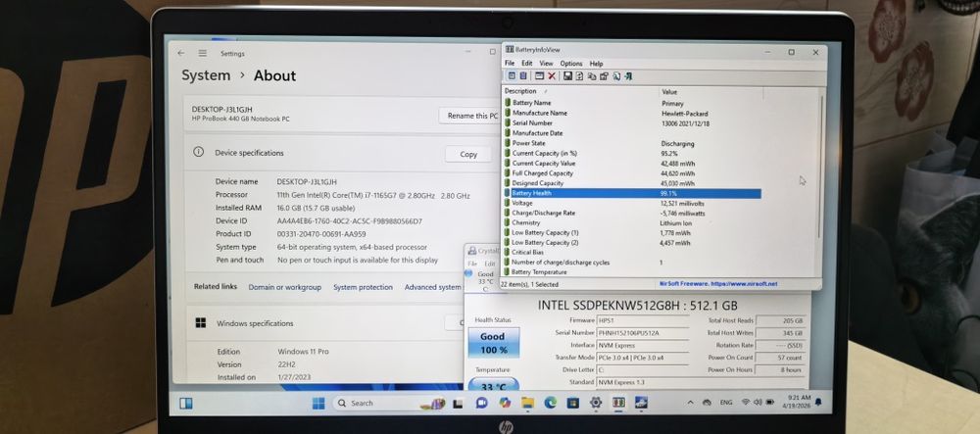This screenshot has height=434, width=980.
Task: Select the Chemistry row
Action: (x=632, y=223)
